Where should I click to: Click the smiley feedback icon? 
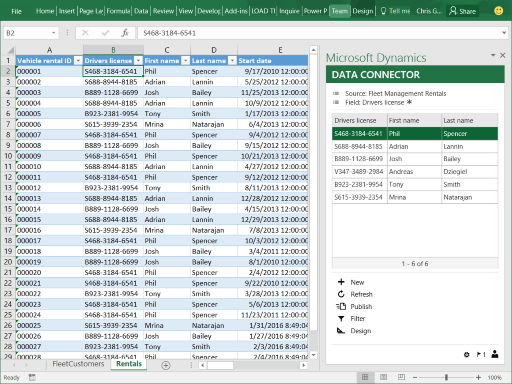(498, 11)
